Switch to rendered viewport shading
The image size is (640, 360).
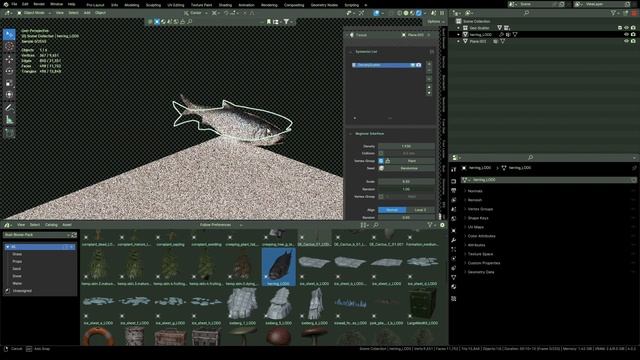[x=419, y=13]
